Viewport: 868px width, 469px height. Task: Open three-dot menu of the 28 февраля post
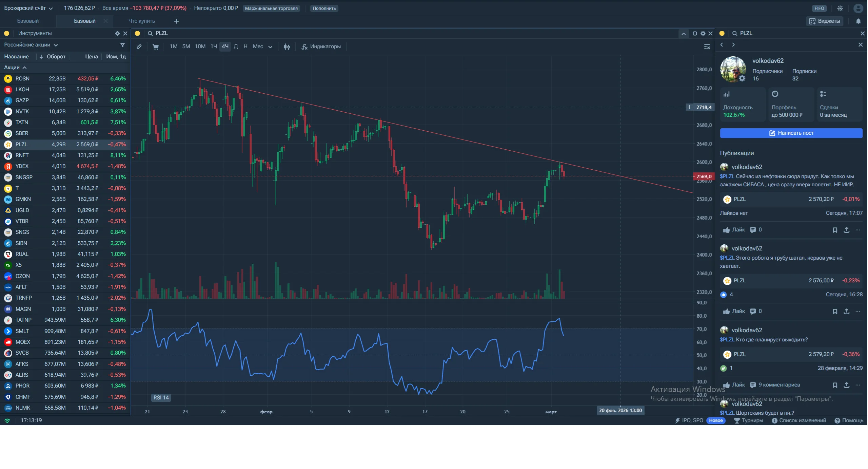tap(858, 385)
